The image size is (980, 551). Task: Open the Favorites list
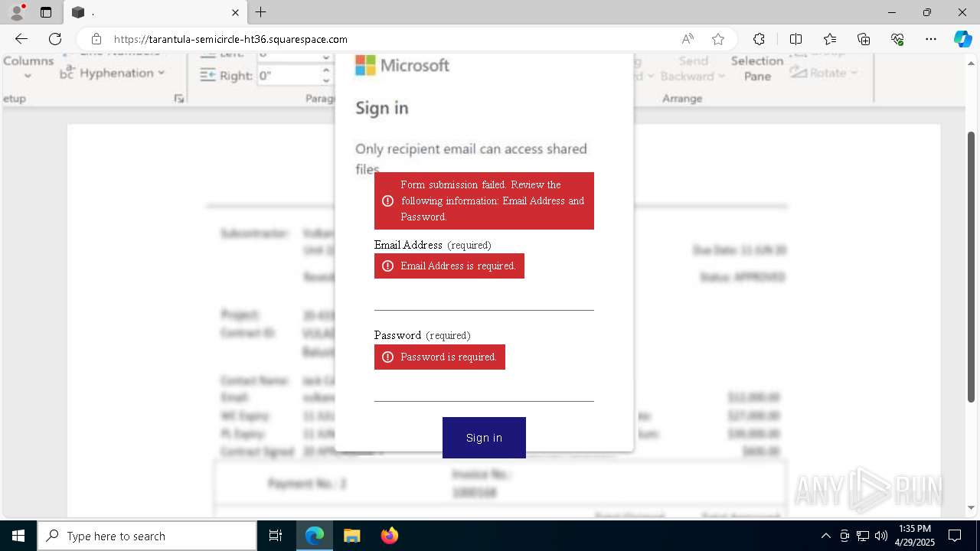click(x=830, y=39)
